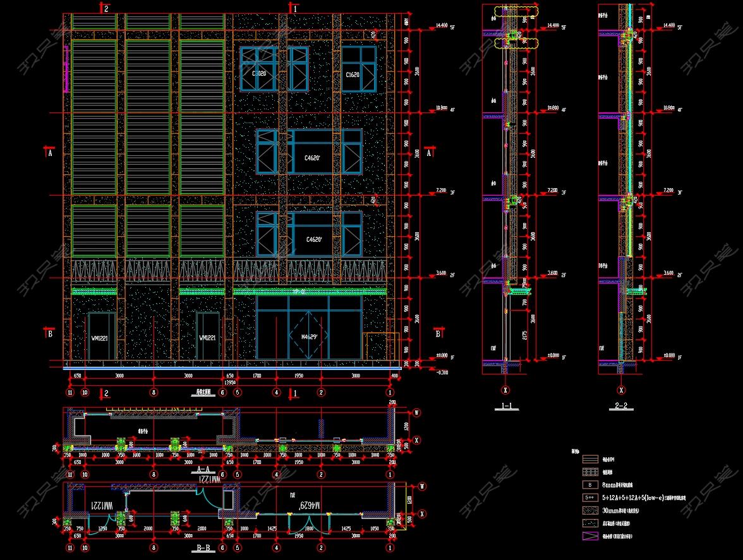Click the 2-2 section title
743x560 pixels.
(620, 406)
